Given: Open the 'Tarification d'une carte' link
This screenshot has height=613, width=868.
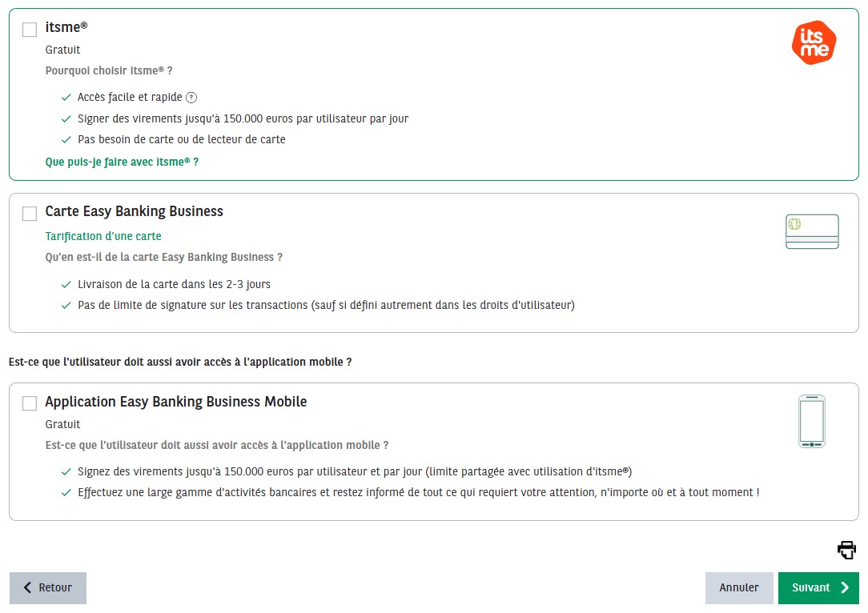Looking at the screenshot, I should point(103,236).
